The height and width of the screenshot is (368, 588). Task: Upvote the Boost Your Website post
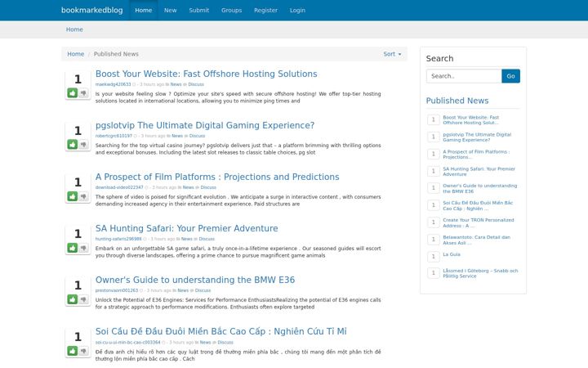tap(73, 92)
